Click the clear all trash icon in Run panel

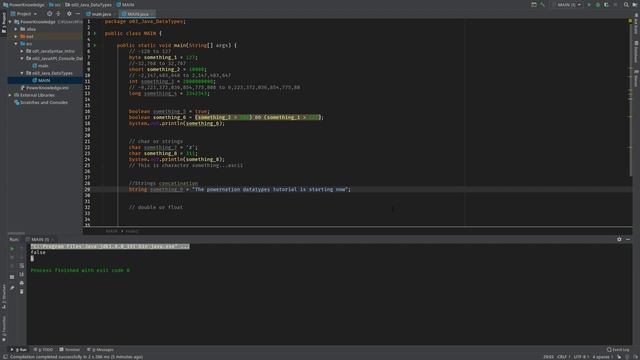(22, 291)
